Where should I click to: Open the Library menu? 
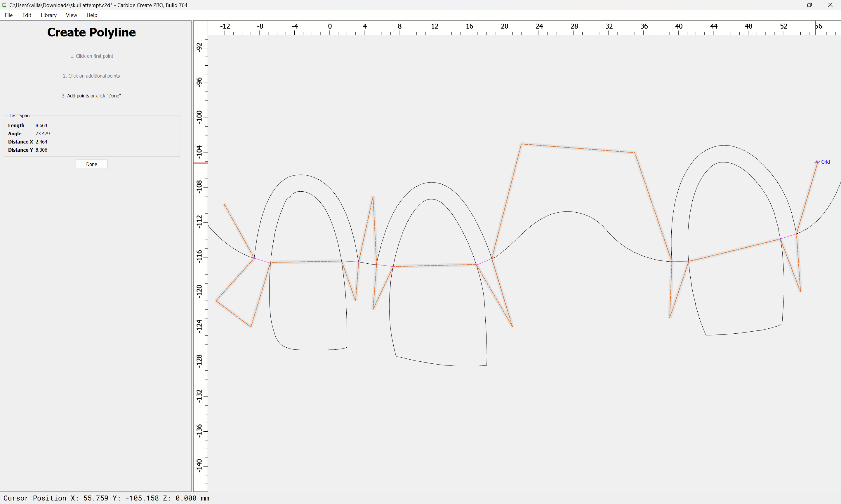click(48, 15)
